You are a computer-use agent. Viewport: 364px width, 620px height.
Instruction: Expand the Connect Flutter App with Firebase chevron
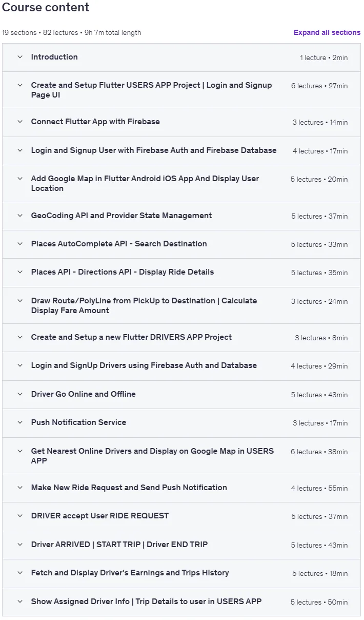[20, 122]
